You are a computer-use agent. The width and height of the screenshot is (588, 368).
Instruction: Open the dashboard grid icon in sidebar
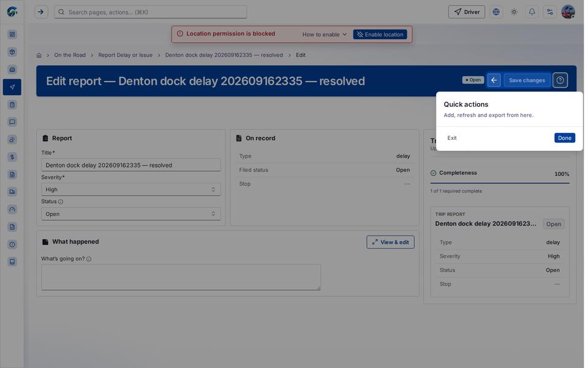tap(12, 34)
